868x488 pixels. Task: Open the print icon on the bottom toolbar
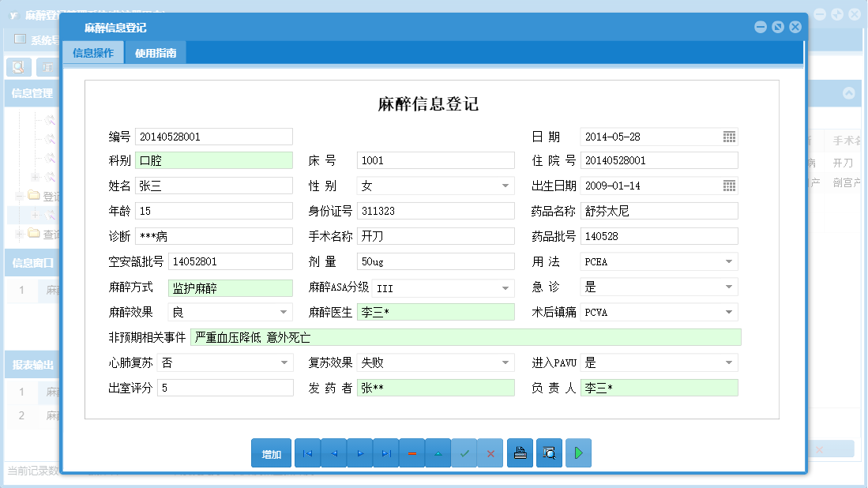coord(520,453)
